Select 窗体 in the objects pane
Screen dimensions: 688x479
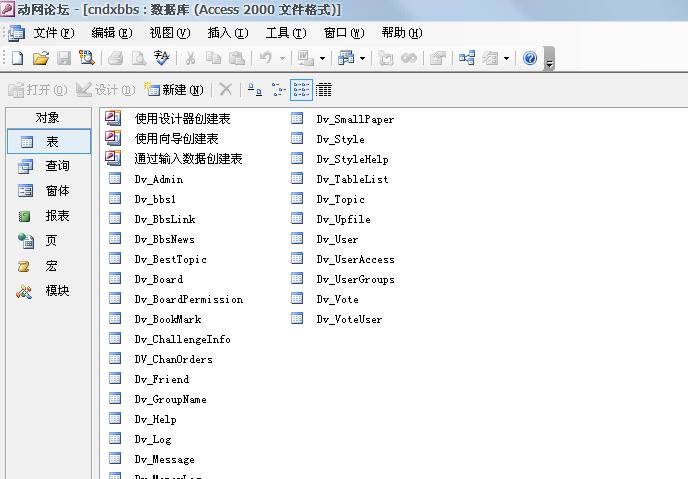[x=49, y=191]
